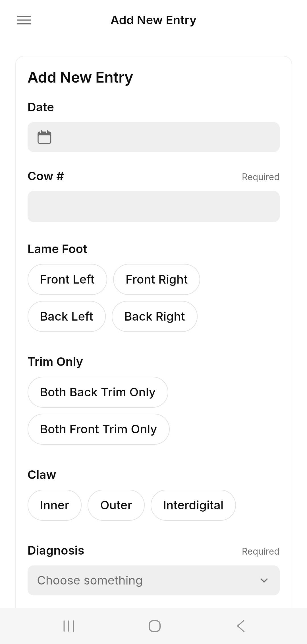Pick the Interdigital claw option
This screenshot has width=307, height=644.
tap(193, 505)
